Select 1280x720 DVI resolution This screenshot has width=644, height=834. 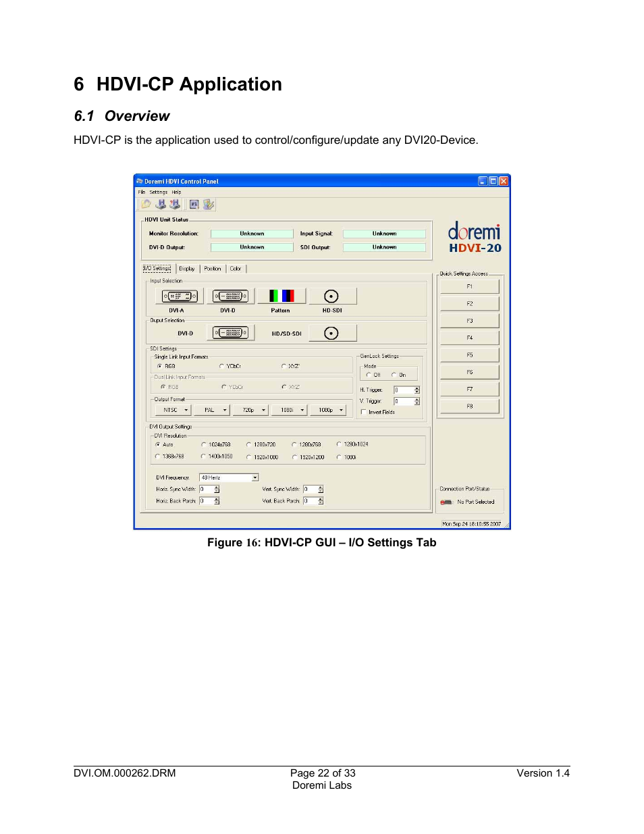click(x=248, y=445)
